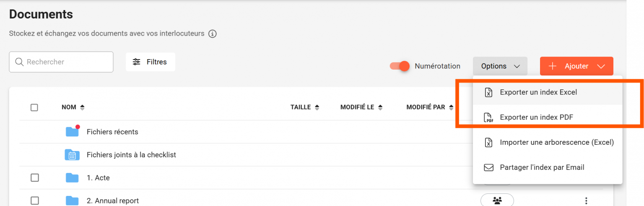Select Exporter un index PDF
The width and height of the screenshot is (644, 206).
coord(536,117)
